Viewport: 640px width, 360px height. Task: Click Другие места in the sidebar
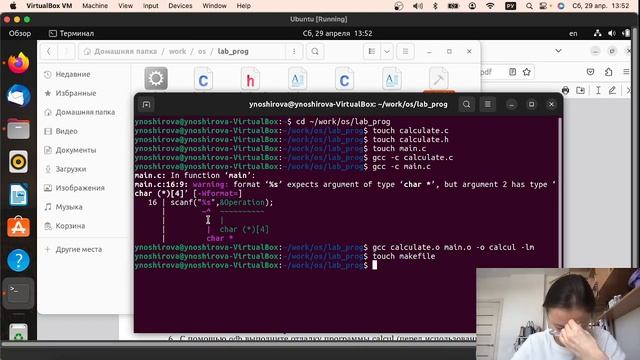(x=85, y=249)
